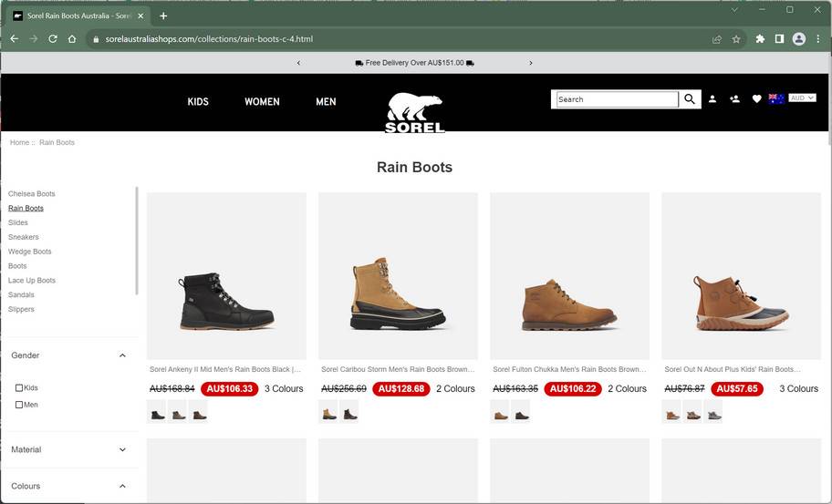
Task: Open the Chrome three-dot menu
Action: tap(818, 38)
